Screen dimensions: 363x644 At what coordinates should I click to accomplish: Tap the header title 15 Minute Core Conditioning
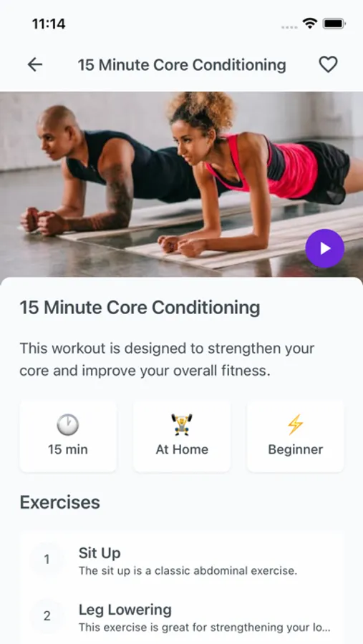[182, 65]
